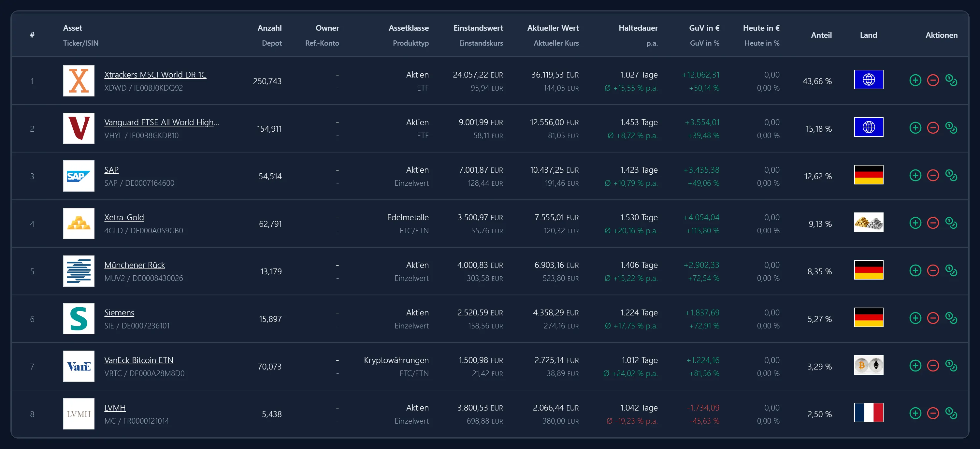Open the Xetra-Gold asset link
The image size is (980, 449).
[124, 217]
